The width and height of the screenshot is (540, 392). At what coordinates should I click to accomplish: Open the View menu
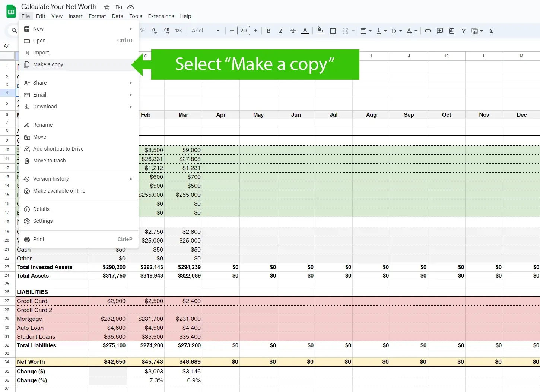tap(57, 16)
